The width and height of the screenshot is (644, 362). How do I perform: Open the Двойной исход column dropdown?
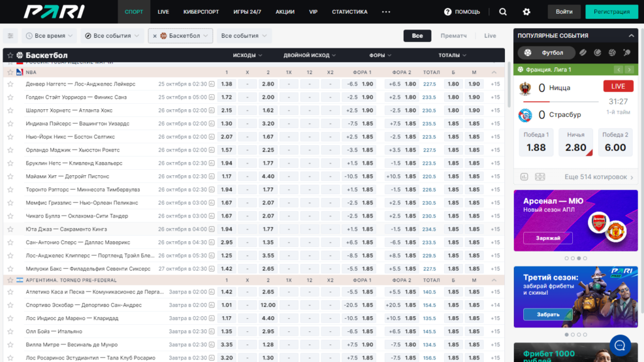pos(309,55)
